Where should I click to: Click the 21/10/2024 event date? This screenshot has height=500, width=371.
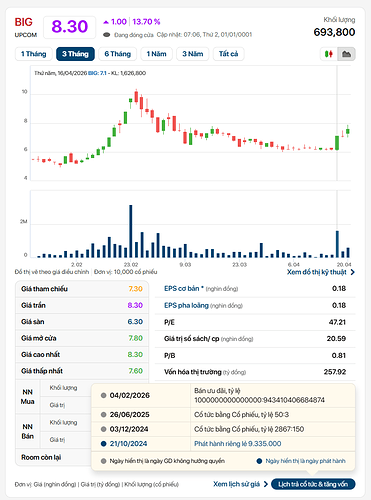point(128,444)
